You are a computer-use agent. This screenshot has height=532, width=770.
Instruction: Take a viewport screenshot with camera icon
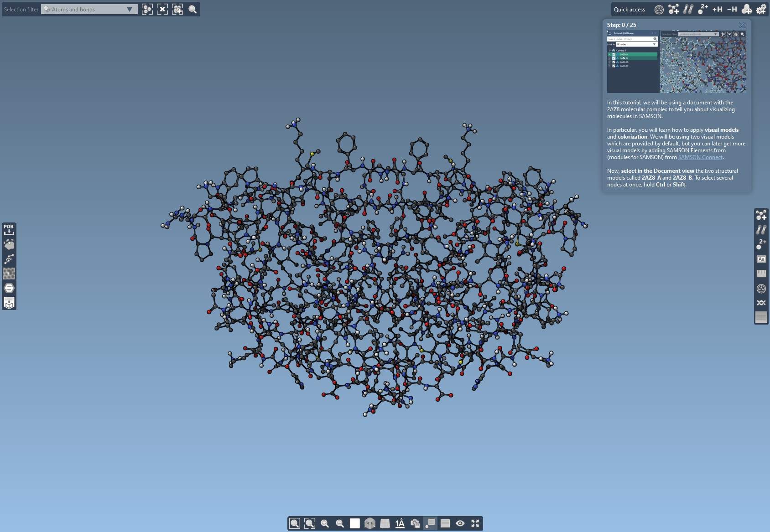click(x=415, y=523)
